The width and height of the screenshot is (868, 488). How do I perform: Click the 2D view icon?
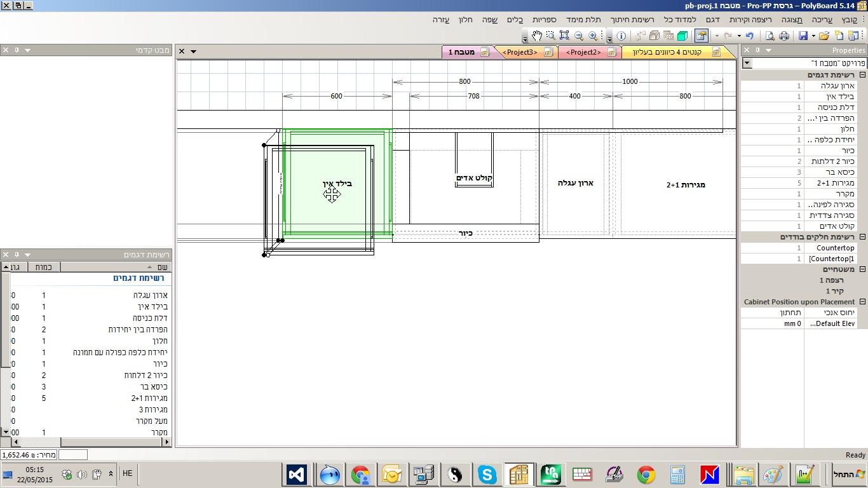[x=668, y=36]
